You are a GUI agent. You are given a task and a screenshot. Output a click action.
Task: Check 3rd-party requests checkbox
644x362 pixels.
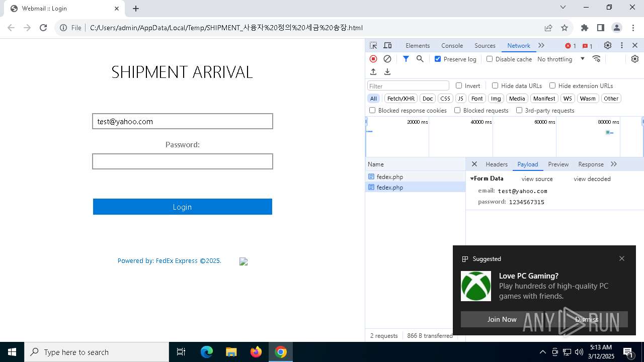[x=519, y=110]
